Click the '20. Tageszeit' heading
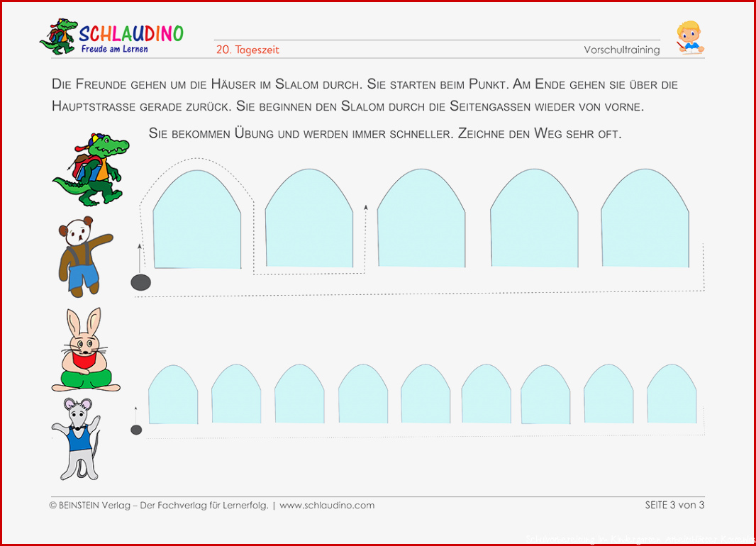This screenshot has height=546, width=756. click(248, 50)
